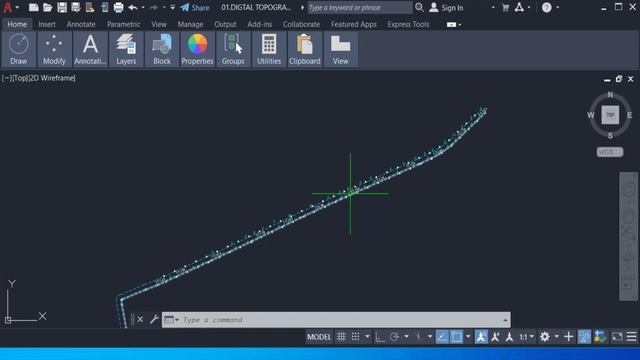Expand polar tracking angle dropdown arrow
Image resolution: width=640 pixels, height=360 pixels.
(x=406, y=337)
